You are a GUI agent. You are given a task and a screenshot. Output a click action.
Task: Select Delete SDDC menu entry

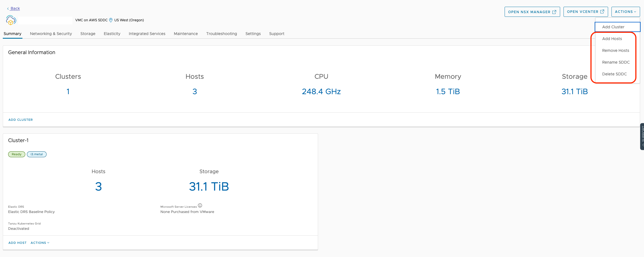[x=614, y=74]
